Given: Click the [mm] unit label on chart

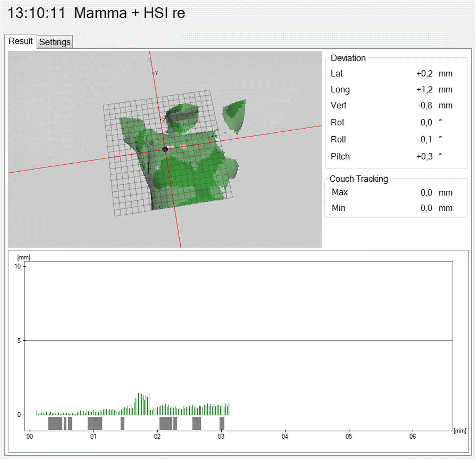Looking at the screenshot, I should 24,258.
